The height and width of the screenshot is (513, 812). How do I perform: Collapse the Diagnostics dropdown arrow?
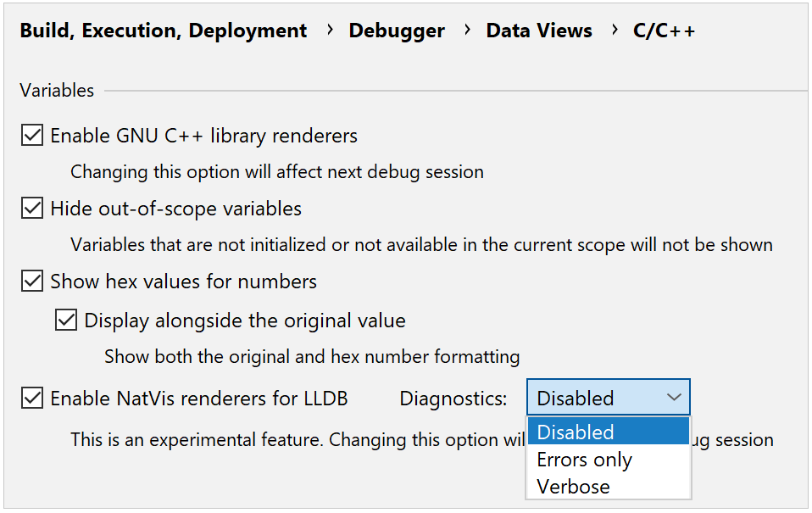point(674,398)
